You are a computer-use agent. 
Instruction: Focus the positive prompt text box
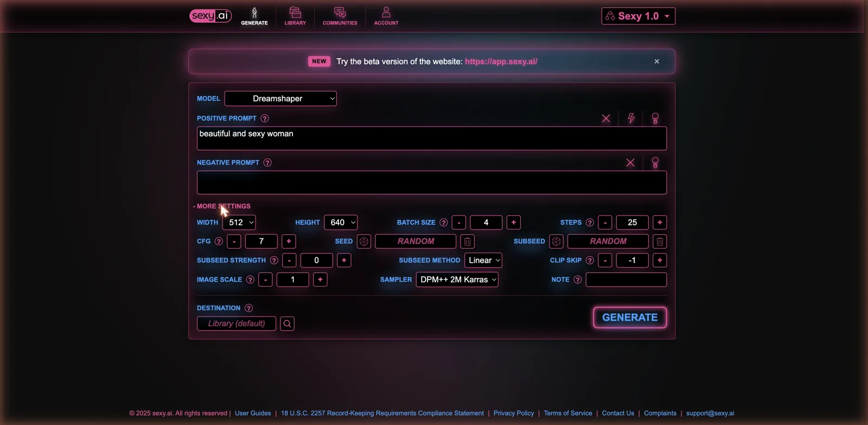tap(432, 138)
